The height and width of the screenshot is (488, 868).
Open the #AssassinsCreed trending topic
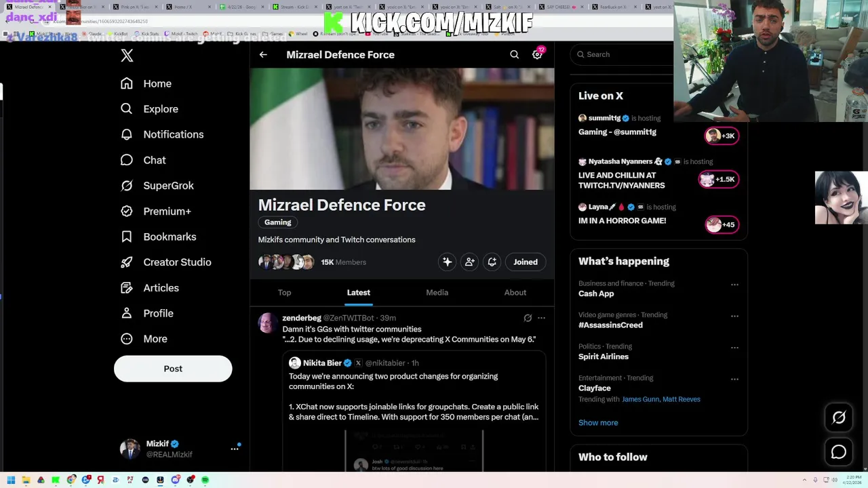point(610,325)
